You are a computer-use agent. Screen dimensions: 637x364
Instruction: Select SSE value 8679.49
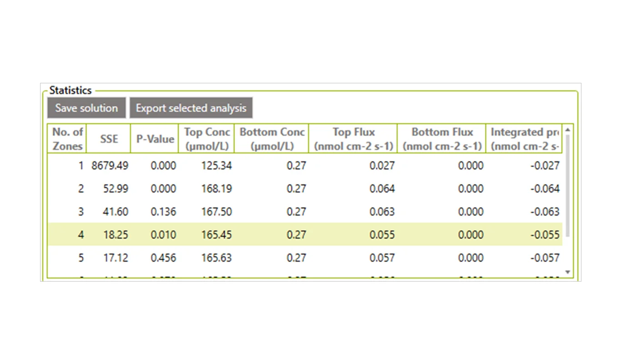tap(110, 166)
